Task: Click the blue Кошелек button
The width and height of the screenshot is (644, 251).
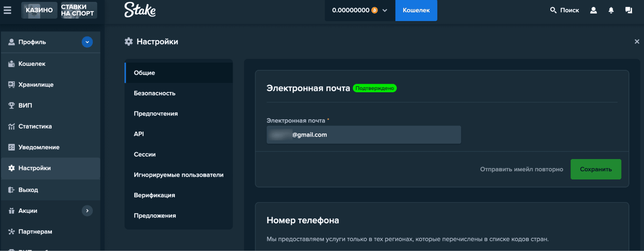Action: [x=416, y=10]
